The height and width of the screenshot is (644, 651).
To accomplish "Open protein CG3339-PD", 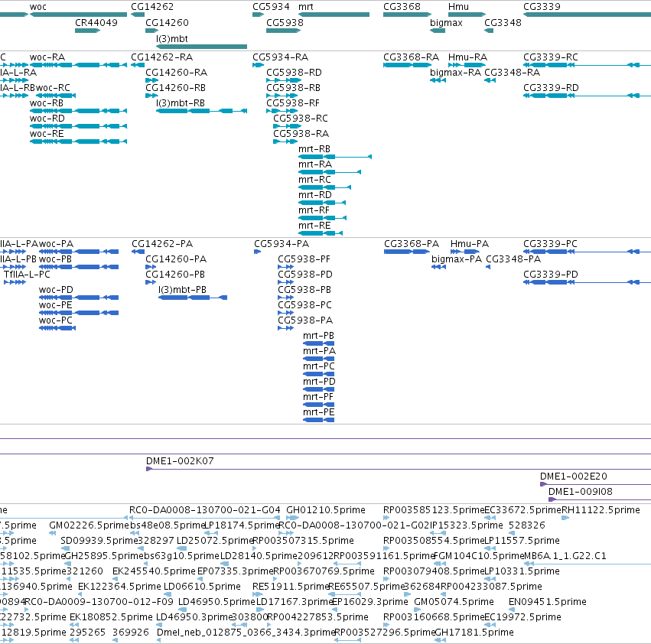I will (x=551, y=275).
